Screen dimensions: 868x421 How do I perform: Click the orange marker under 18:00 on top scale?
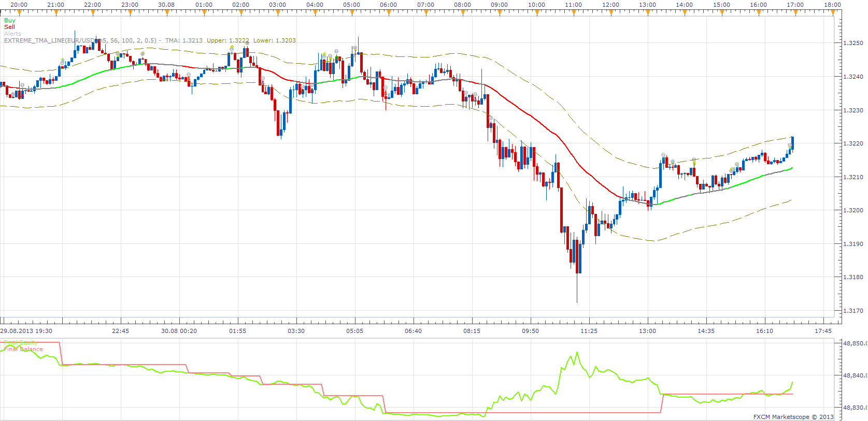(x=833, y=12)
